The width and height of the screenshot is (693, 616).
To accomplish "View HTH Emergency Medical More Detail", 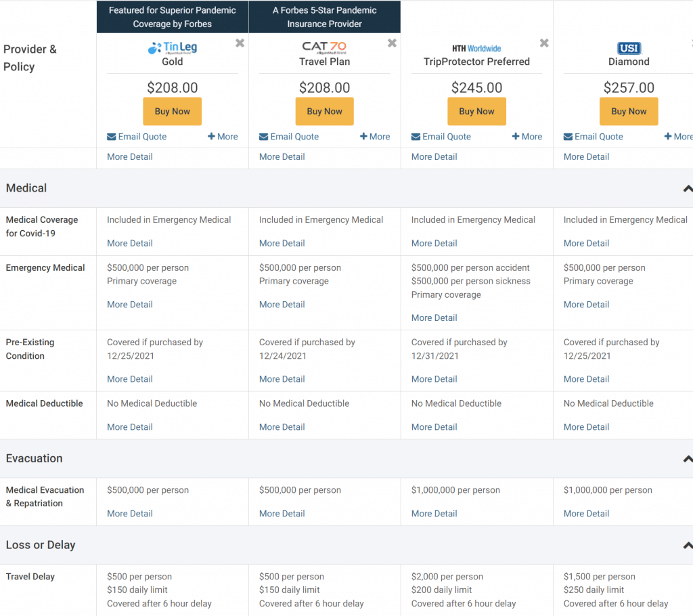I will click(x=434, y=317).
